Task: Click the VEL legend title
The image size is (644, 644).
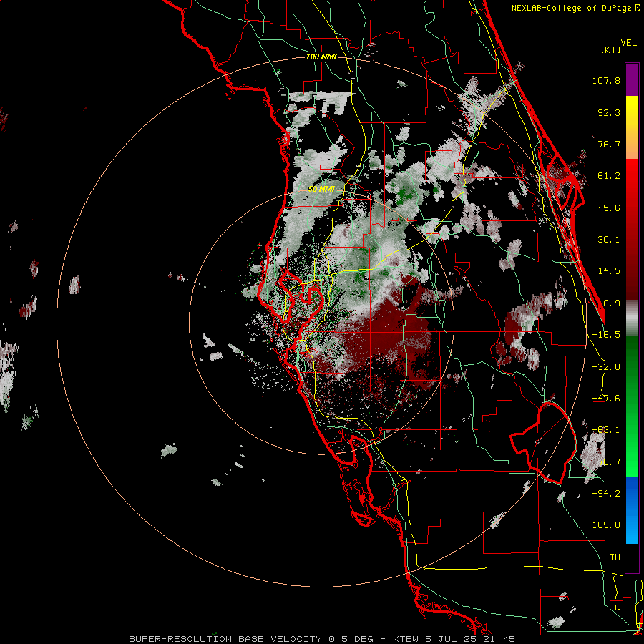Action: pos(628,43)
